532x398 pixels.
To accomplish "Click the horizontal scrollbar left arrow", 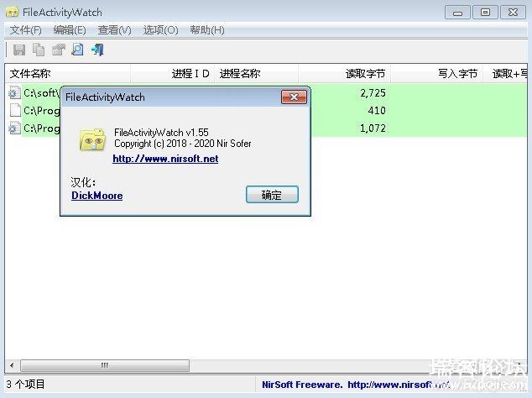I will [12, 366].
